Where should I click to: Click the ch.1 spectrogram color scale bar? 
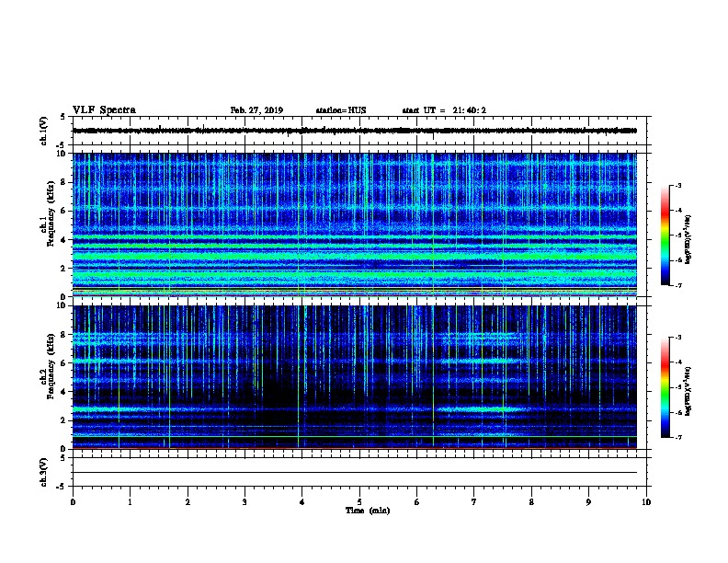click(x=665, y=236)
